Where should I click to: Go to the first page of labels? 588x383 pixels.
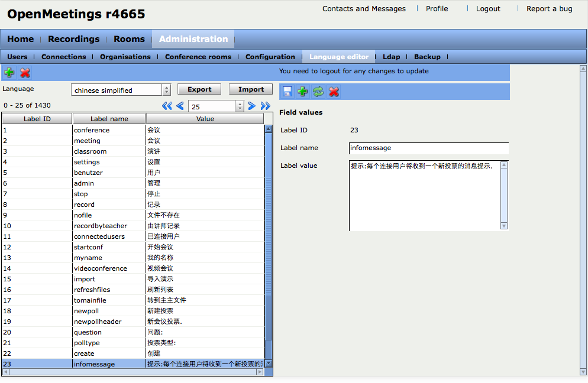[x=167, y=106]
